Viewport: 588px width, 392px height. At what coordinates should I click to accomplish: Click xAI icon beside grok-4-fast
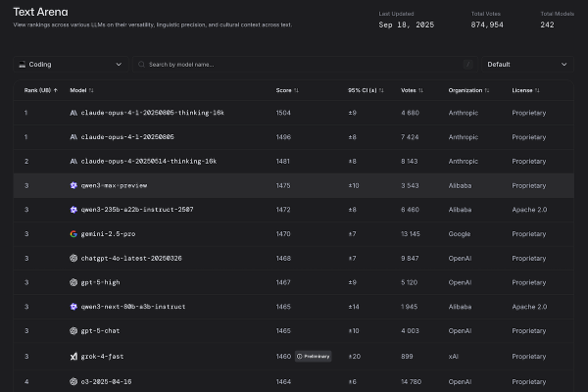pyautogui.click(x=73, y=357)
